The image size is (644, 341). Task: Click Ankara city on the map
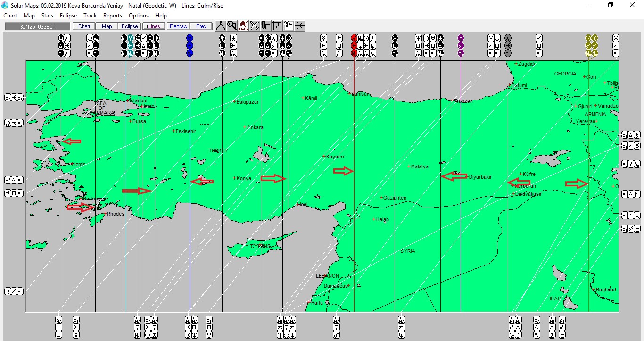255,127
